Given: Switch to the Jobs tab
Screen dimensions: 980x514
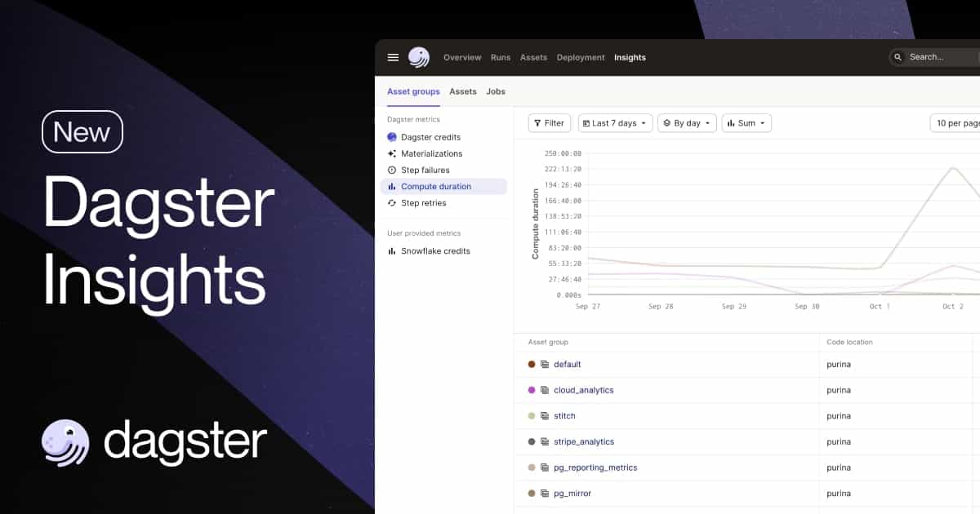Looking at the screenshot, I should (x=496, y=91).
